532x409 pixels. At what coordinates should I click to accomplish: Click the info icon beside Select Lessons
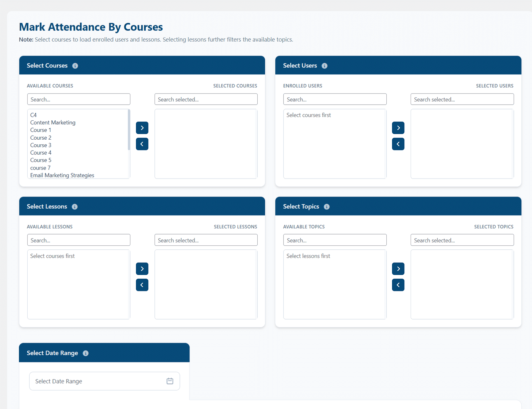pos(75,207)
